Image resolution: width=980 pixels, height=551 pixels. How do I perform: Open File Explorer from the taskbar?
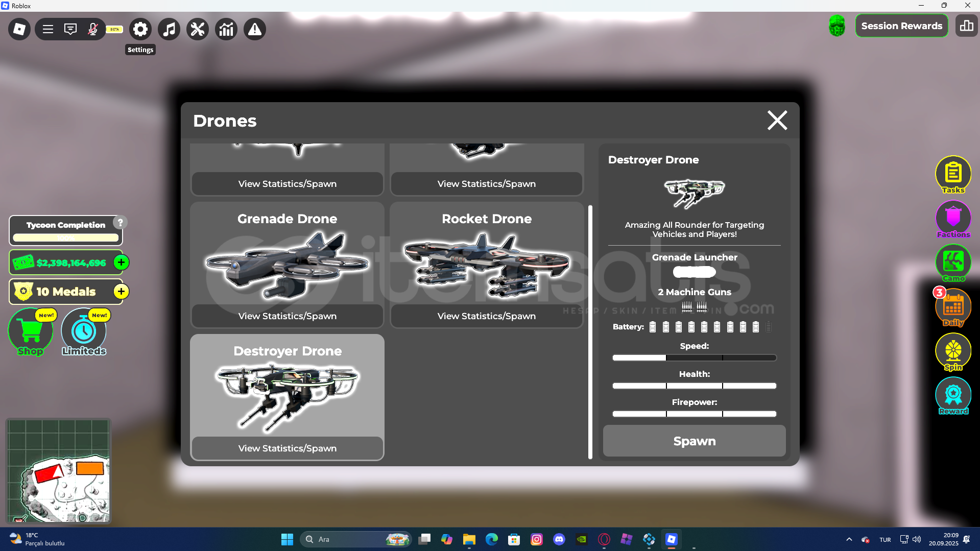(469, 539)
